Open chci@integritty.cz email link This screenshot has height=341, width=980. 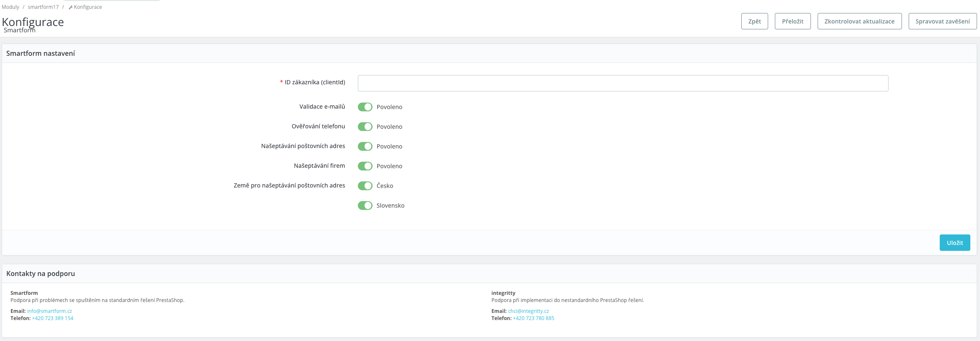point(528,311)
